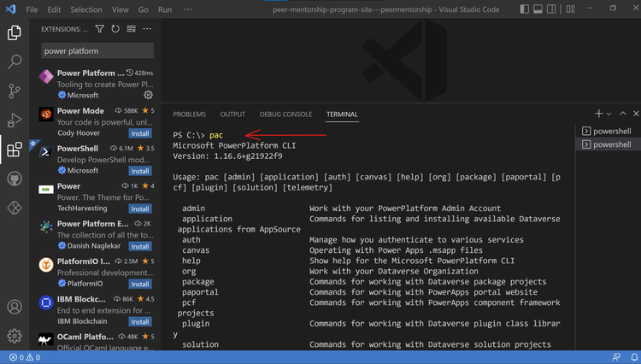Click PlatformIO extension icon
This screenshot has height=364, width=641.
[46, 265]
